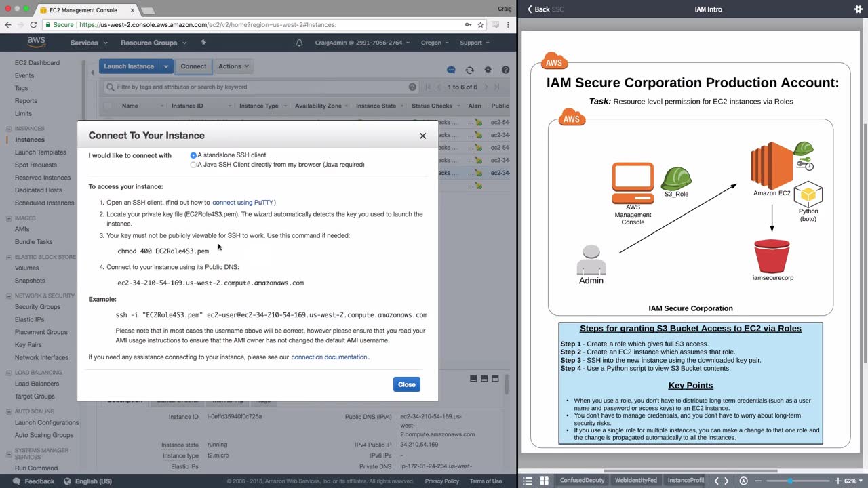Click the AWS logo in the console header

coord(36,42)
